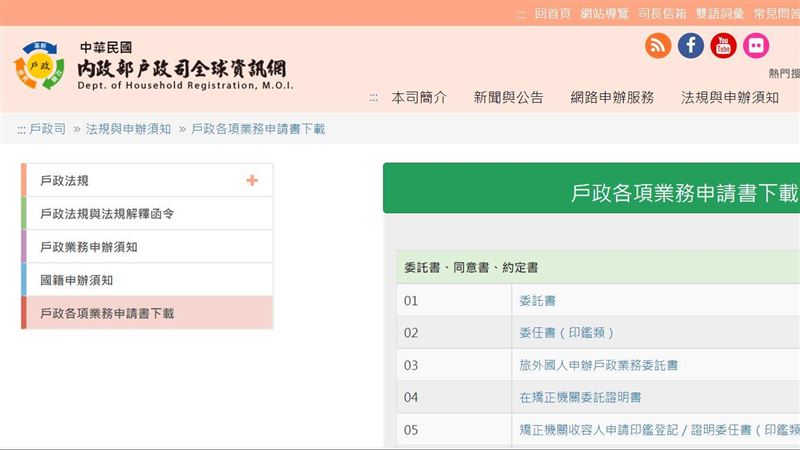The height and width of the screenshot is (450, 800).
Task: Open 雙語詞彙 in top bar
Action: 720,14
